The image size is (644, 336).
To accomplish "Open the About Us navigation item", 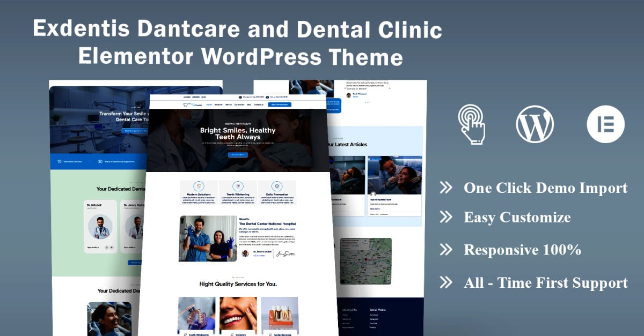I will click(218, 104).
